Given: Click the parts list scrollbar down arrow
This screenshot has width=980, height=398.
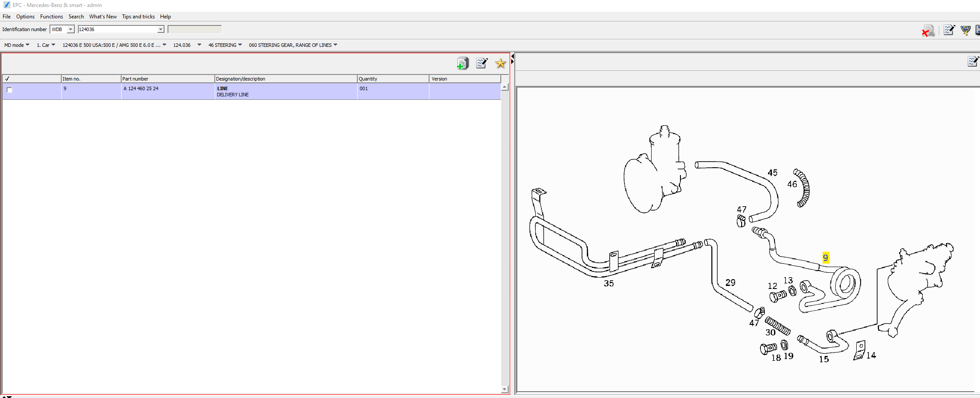Looking at the screenshot, I should (505, 389).
